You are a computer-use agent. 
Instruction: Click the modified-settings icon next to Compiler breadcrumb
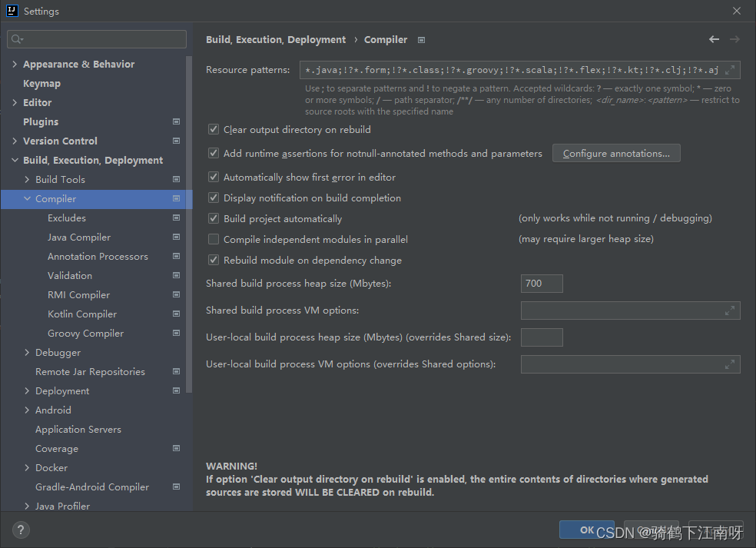(421, 39)
